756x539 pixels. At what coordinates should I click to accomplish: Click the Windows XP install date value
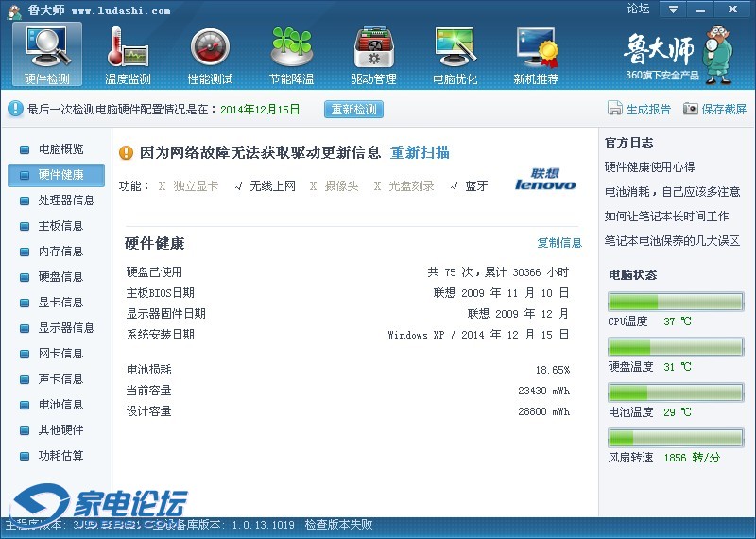(478, 335)
